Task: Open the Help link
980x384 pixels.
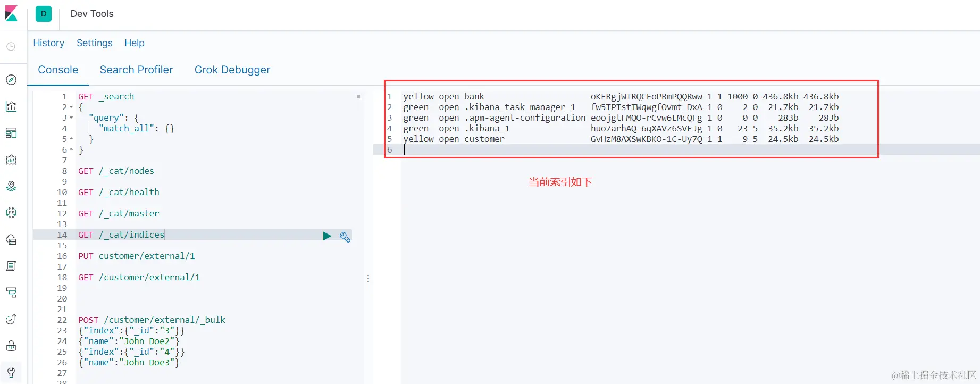Action: point(135,43)
